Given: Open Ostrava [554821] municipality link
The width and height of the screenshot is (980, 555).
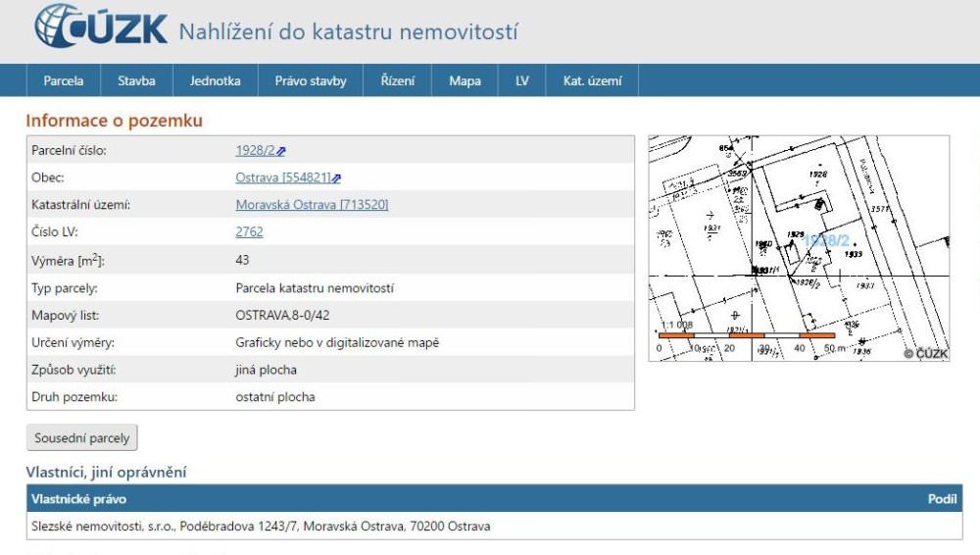Looking at the screenshot, I should tap(282, 177).
